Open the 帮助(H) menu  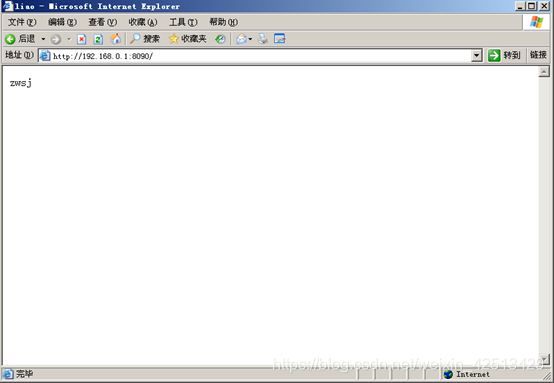click(x=223, y=22)
